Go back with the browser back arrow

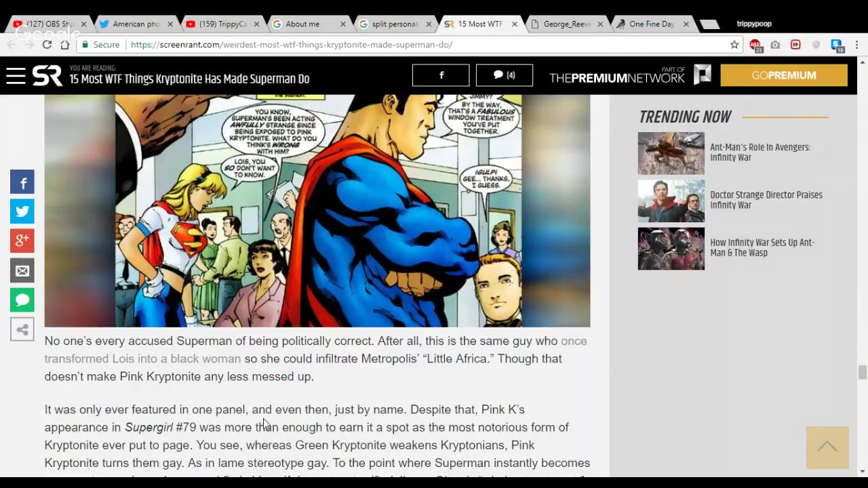(12, 45)
